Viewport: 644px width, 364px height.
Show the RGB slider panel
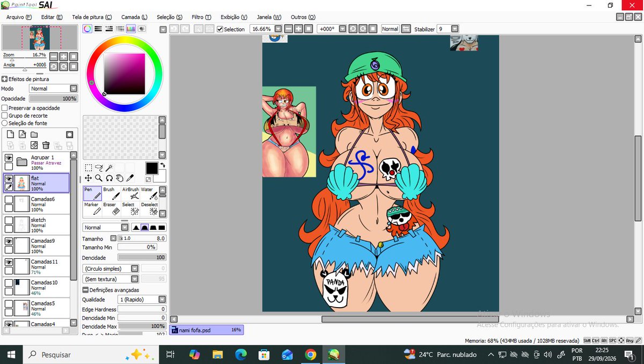tap(98, 29)
